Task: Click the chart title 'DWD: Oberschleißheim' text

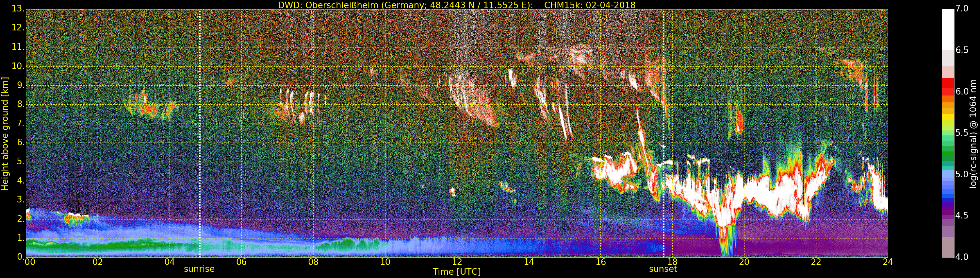Action: [328, 5]
